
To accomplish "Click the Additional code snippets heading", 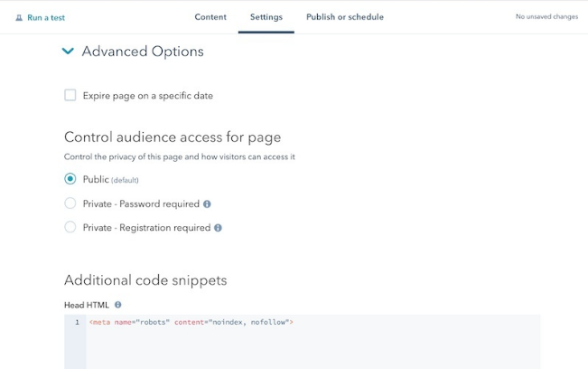I will 145,280.
